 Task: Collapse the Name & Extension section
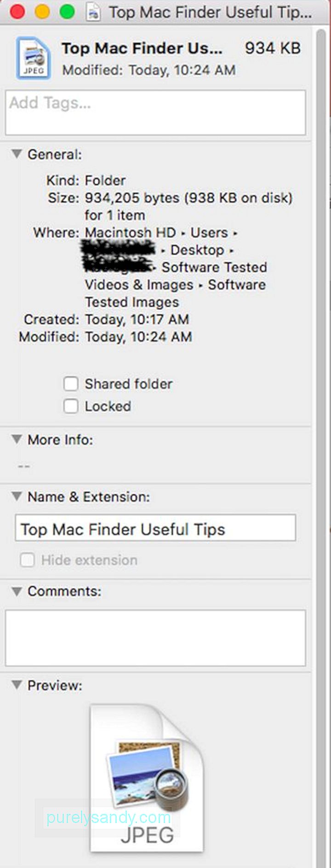click(17, 496)
